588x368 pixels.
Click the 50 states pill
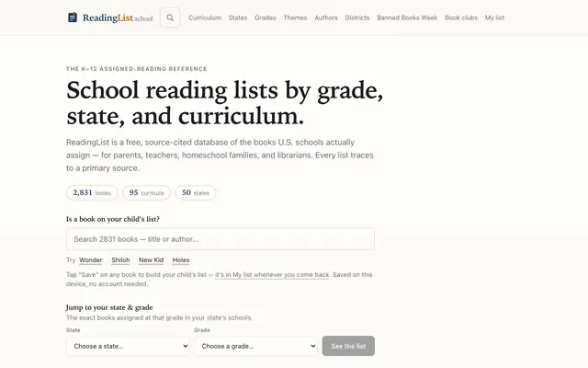point(196,192)
